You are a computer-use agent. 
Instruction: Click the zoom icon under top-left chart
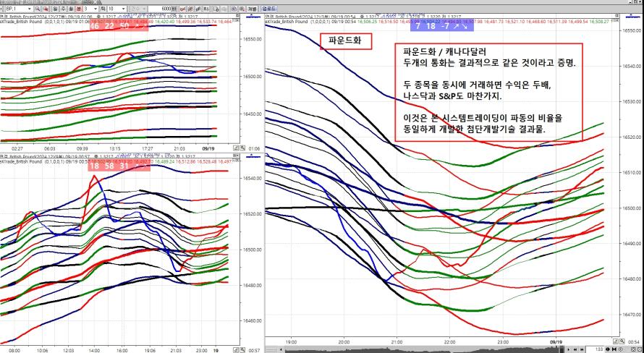pos(242,148)
